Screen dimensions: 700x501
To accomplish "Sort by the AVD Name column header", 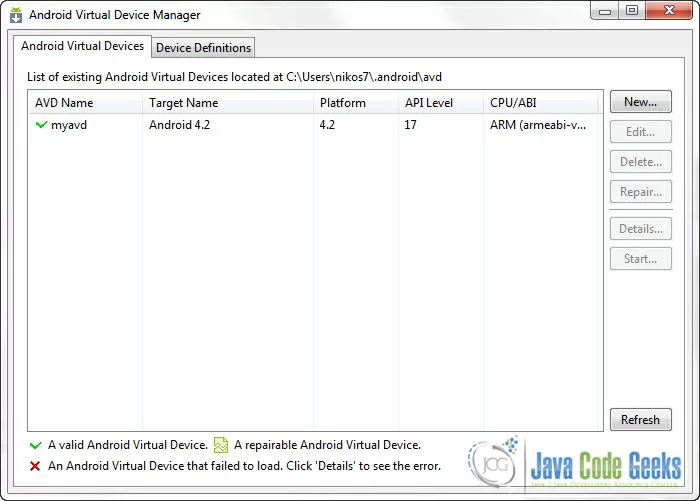I will click(x=86, y=103).
